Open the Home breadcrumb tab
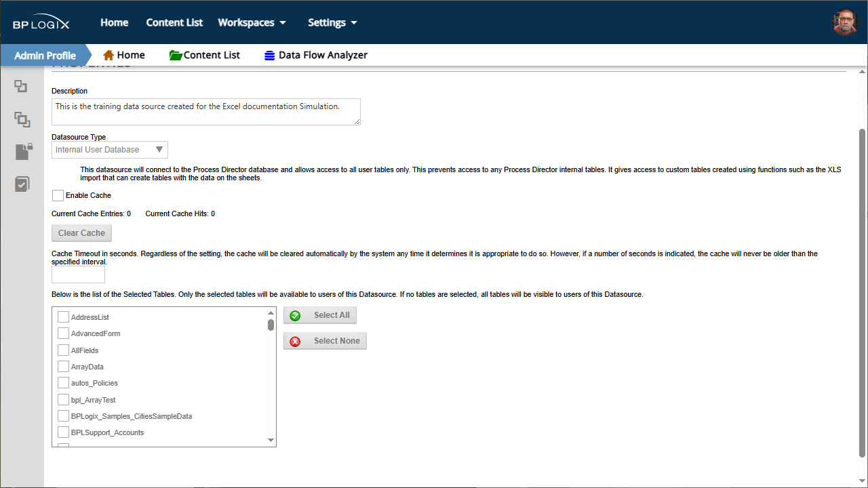 pos(123,55)
